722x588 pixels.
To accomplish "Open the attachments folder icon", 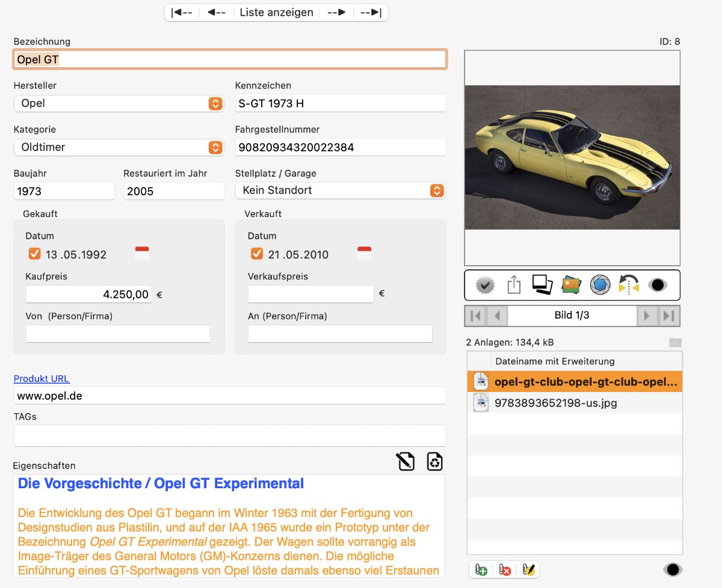I will point(675,343).
